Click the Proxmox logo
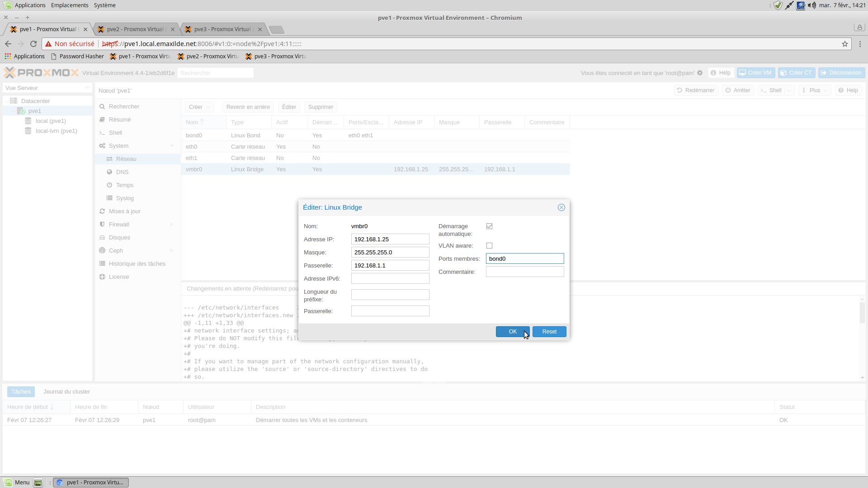Image resolution: width=868 pixels, height=488 pixels. (41, 73)
